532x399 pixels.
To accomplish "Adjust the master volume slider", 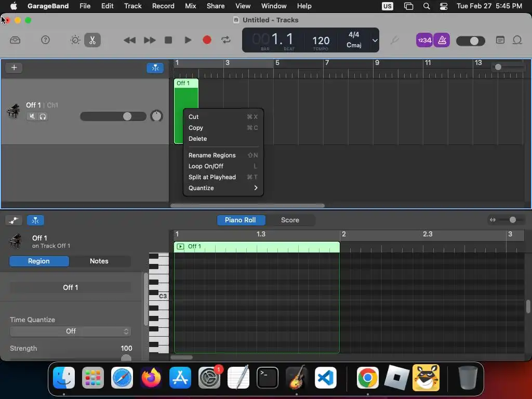I will point(471,41).
